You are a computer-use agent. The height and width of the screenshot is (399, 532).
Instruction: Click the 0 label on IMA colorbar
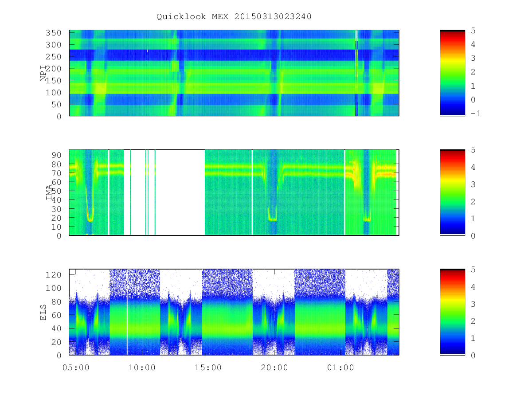(x=473, y=236)
